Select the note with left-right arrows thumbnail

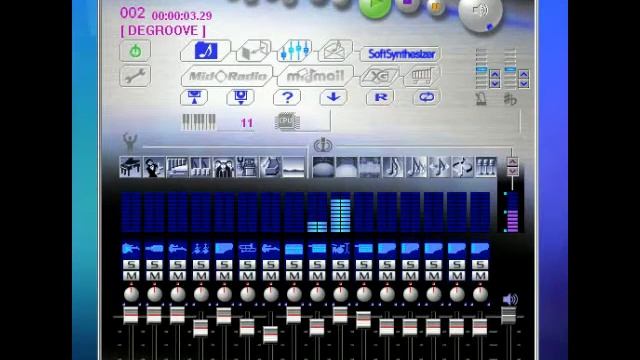coord(440,167)
